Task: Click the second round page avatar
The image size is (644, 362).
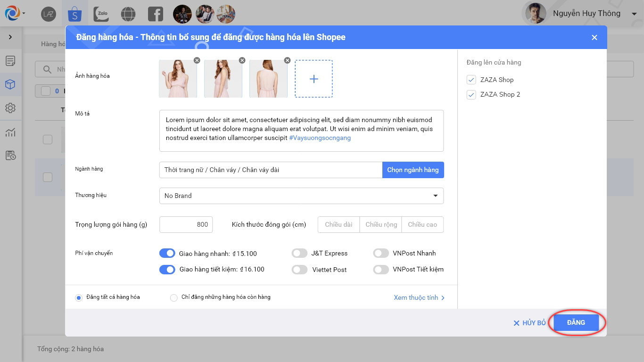Action: [x=204, y=14]
